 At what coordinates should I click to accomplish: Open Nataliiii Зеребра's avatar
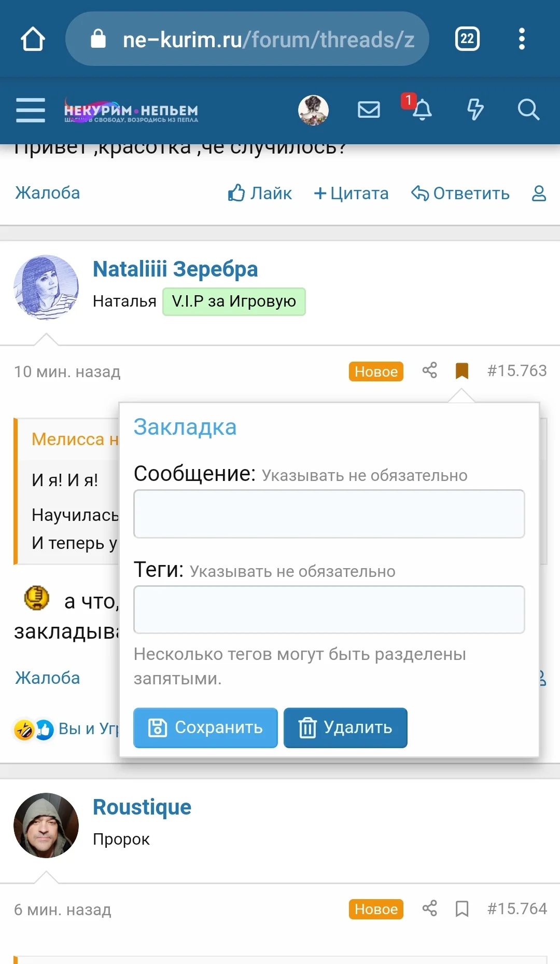46,287
